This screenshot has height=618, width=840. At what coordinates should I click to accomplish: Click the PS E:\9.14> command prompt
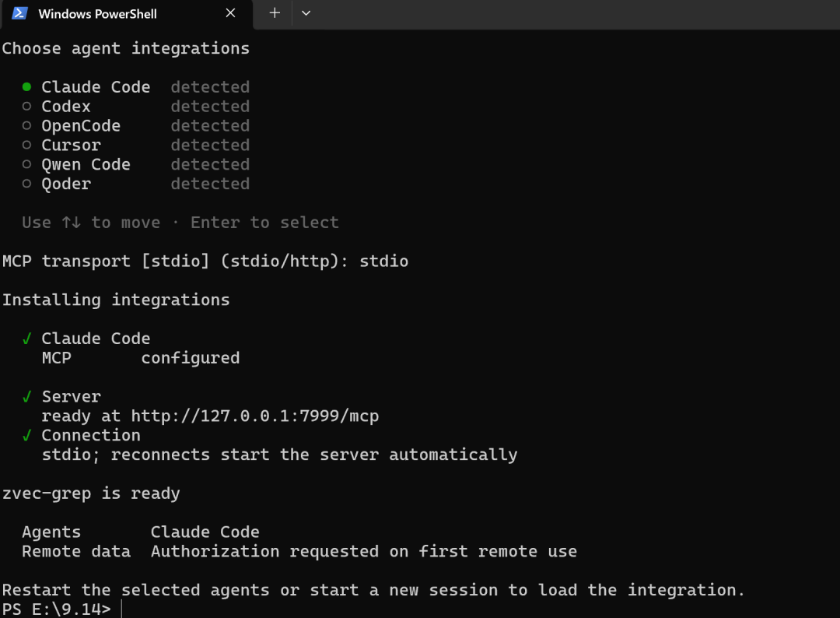click(x=56, y=609)
